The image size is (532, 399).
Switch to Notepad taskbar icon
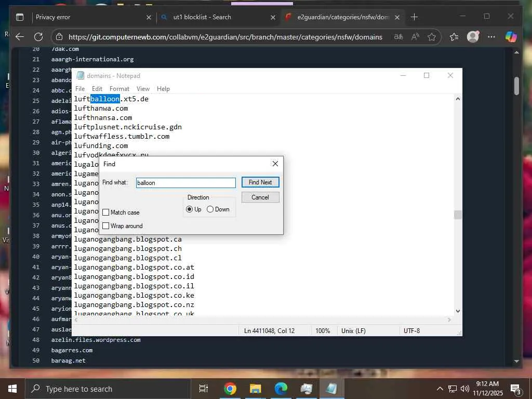(331, 389)
